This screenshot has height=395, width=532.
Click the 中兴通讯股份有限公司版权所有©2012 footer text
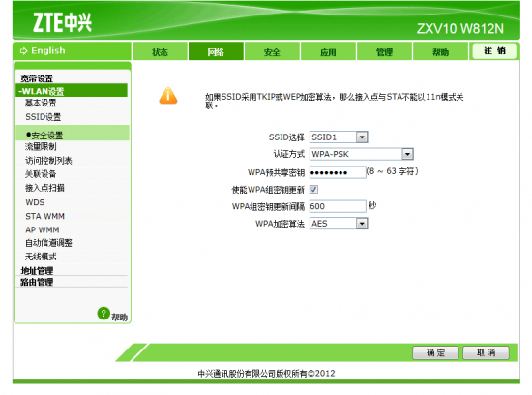click(x=266, y=374)
